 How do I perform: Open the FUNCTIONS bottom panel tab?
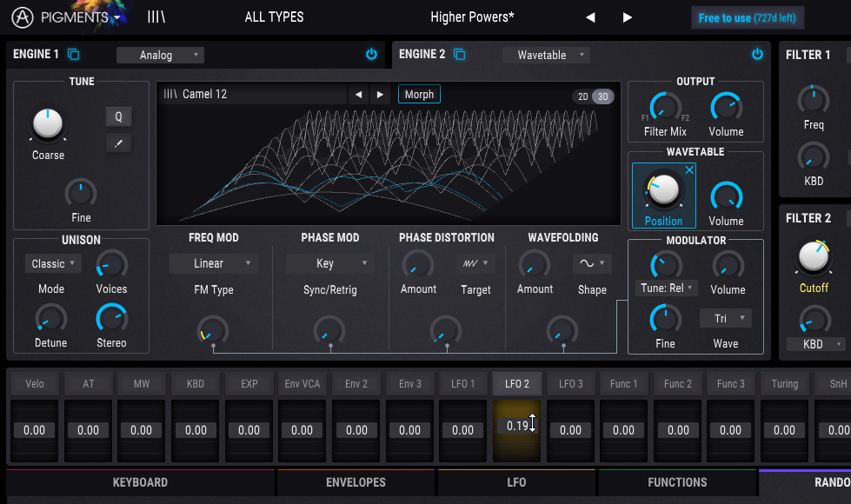coord(677,482)
